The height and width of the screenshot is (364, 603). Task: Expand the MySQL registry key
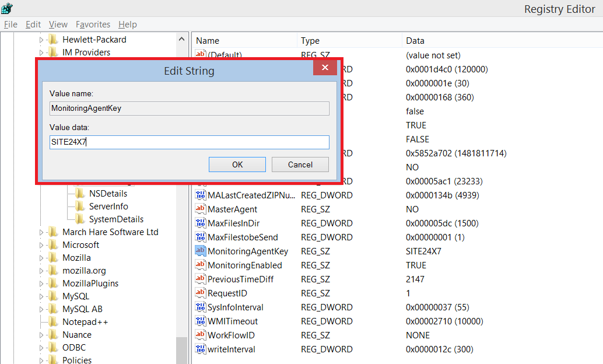point(41,296)
